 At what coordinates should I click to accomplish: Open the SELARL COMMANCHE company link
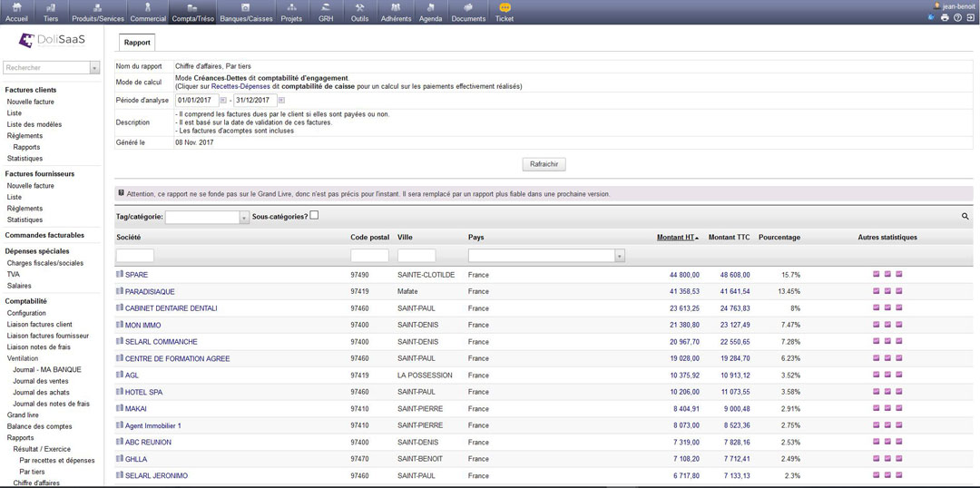click(162, 342)
